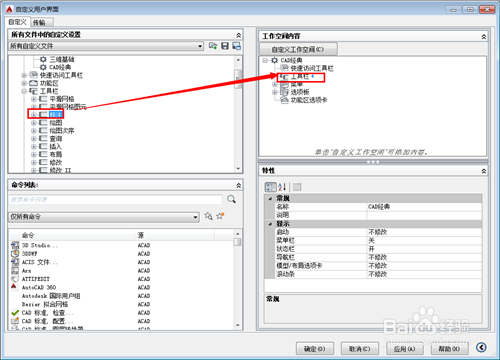The width and height of the screenshot is (500, 360).
Task: Create a new command star icon
Action: click(x=220, y=216)
